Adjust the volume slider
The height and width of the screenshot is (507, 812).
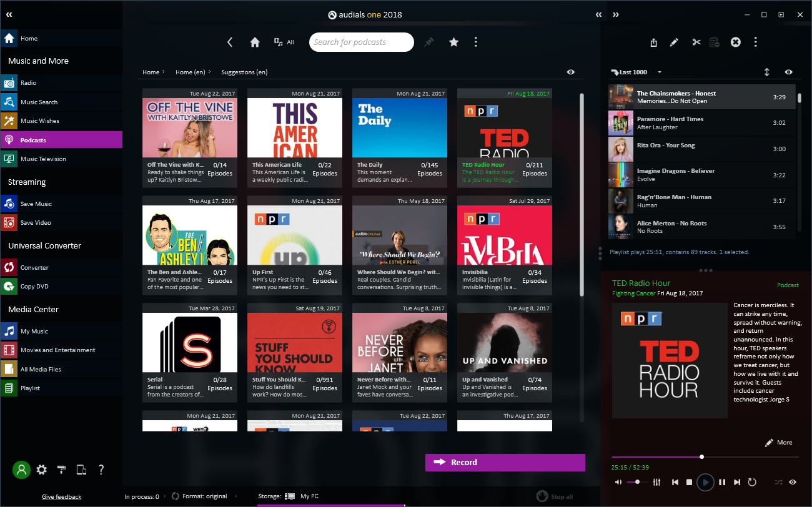(636, 482)
